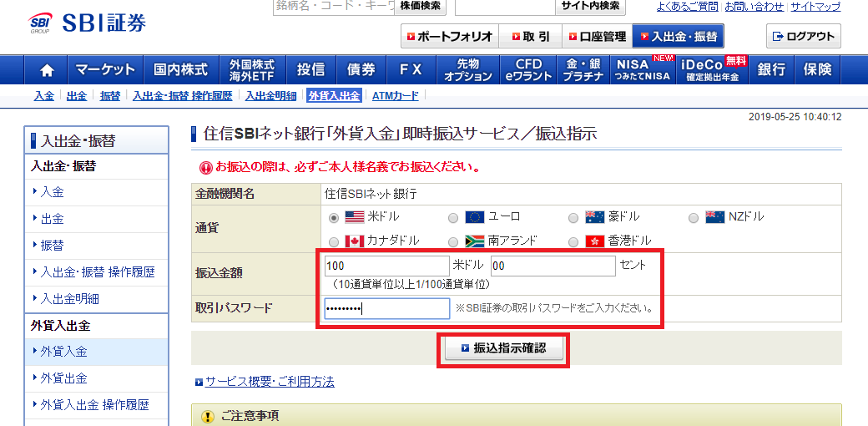
Task: Focus the 米ドル amount field
Action: [x=387, y=266]
